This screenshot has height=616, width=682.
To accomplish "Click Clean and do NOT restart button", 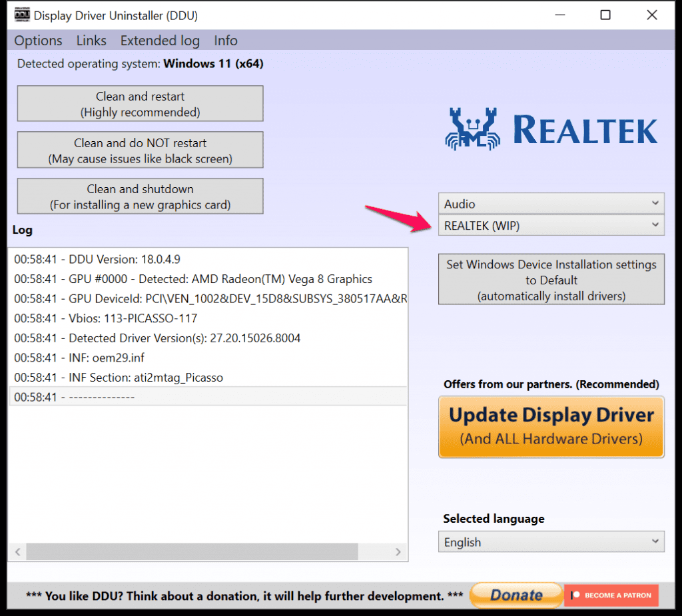I will point(140,150).
